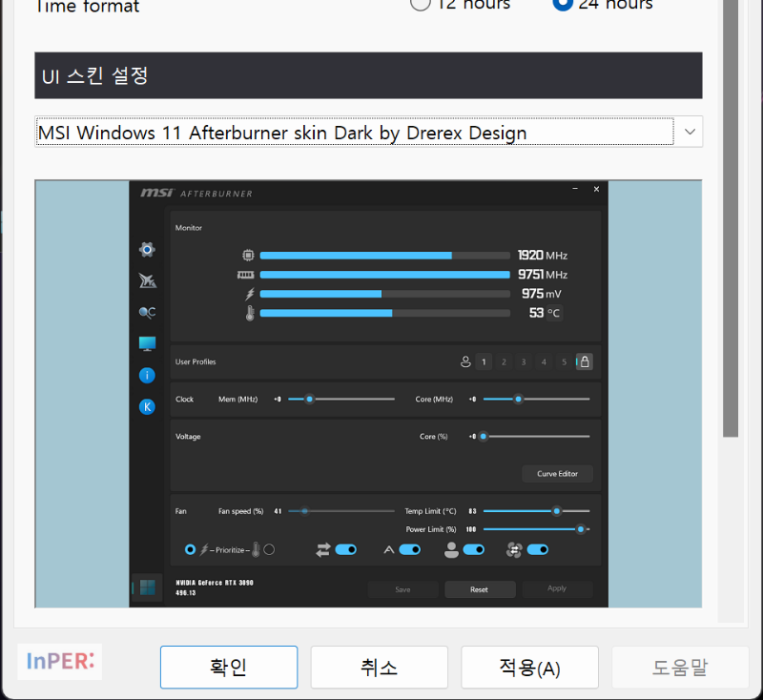Click the Reset button in preview

click(480, 589)
